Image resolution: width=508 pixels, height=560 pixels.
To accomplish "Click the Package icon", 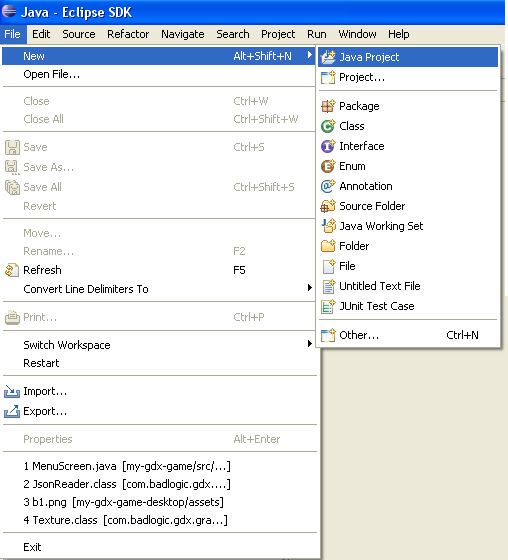I will 328,106.
